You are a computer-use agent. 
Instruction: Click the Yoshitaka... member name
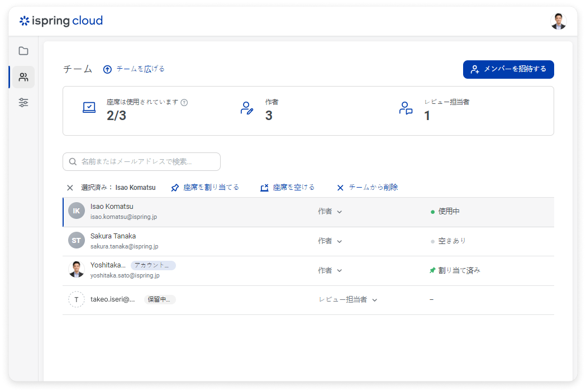pos(108,265)
